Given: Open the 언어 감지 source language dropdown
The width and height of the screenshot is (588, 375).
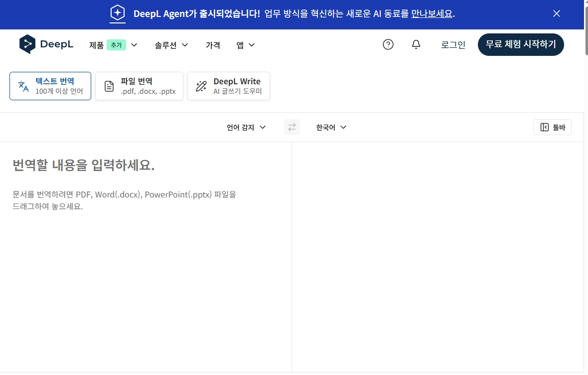Looking at the screenshot, I should click(246, 127).
